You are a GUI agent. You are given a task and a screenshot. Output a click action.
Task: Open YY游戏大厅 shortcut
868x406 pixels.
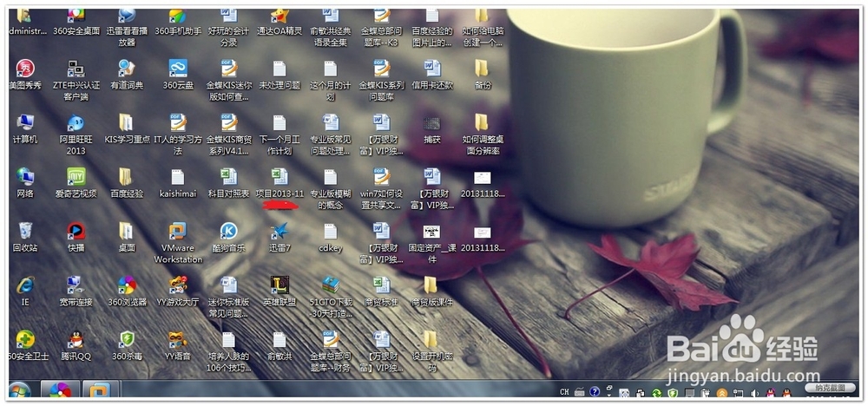pos(178,291)
